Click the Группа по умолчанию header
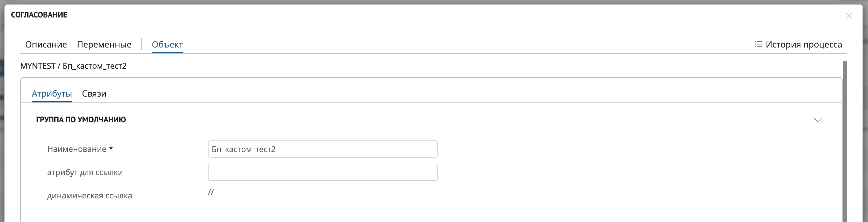 pyautogui.click(x=81, y=120)
